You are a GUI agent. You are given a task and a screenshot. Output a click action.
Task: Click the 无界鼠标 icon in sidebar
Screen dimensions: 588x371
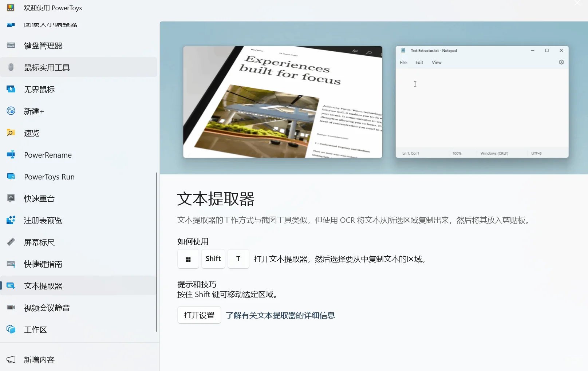point(11,89)
